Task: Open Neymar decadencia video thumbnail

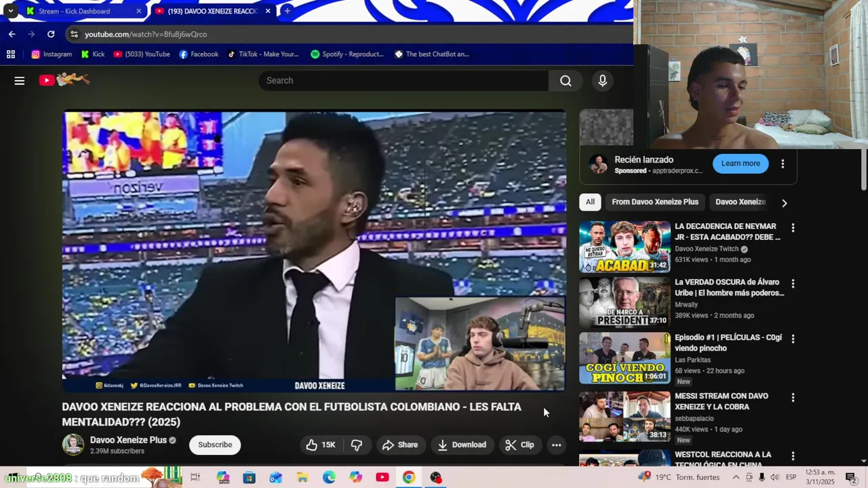Action: click(625, 247)
